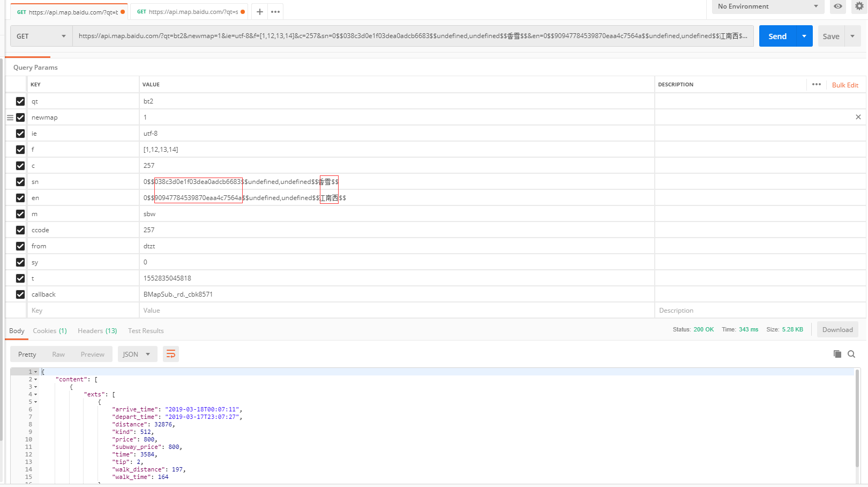Toggle response line wrap icon
The height and width of the screenshot is (487, 868).
click(171, 354)
